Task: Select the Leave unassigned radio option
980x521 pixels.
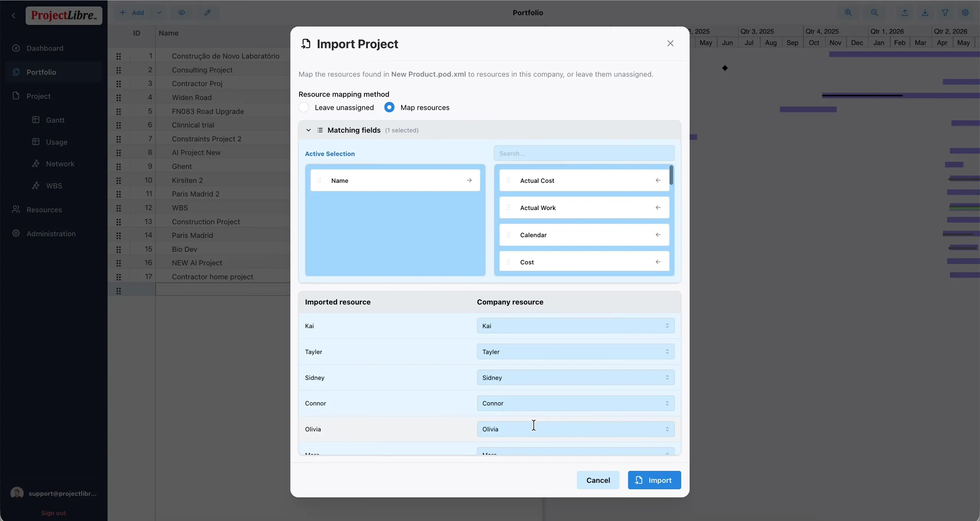Action: [304, 107]
